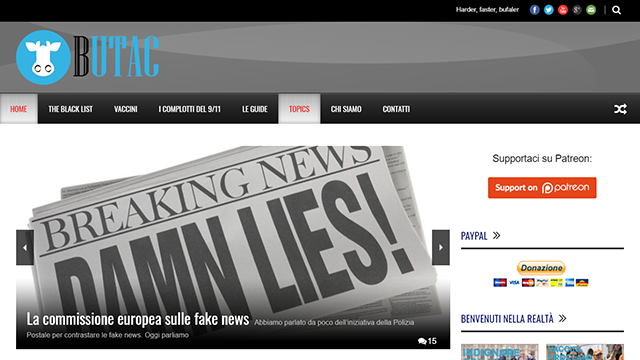This screenshot has width=640, height=360.
Task: Open La commissione europea sulle fake news
Action: coord(138,319)
